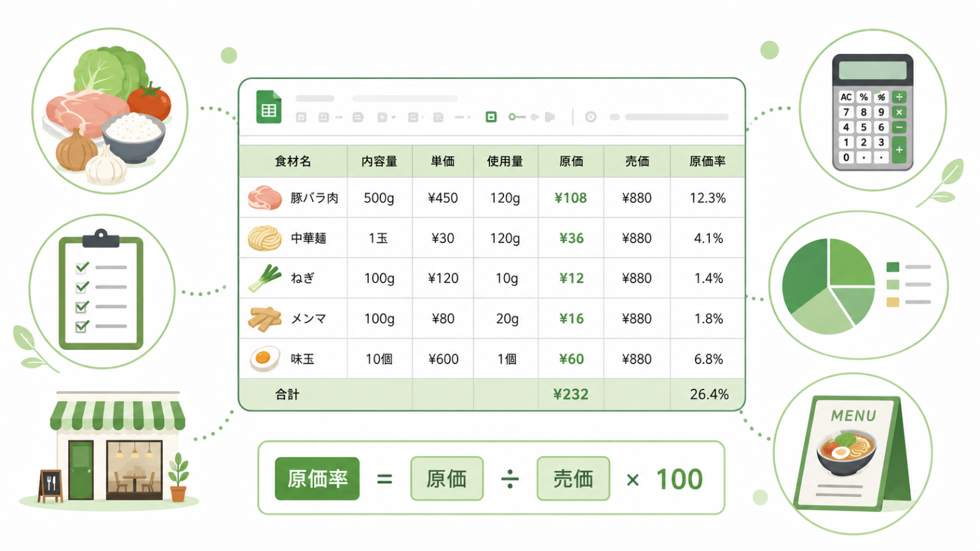Click the green spreadsheet app icon
Viewport: 980px width, 551px height.
coord(269,107)
